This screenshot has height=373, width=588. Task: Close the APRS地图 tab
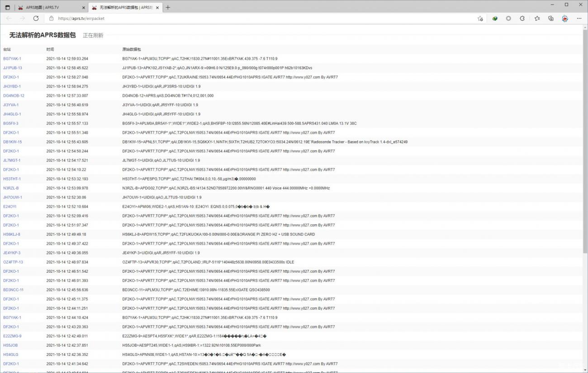83,8
